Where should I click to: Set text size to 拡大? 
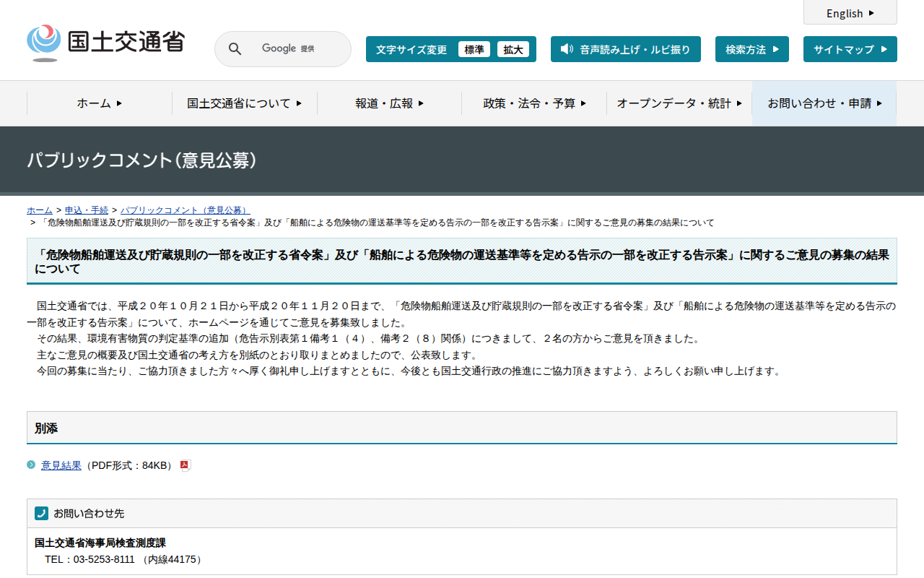point(513,49)
